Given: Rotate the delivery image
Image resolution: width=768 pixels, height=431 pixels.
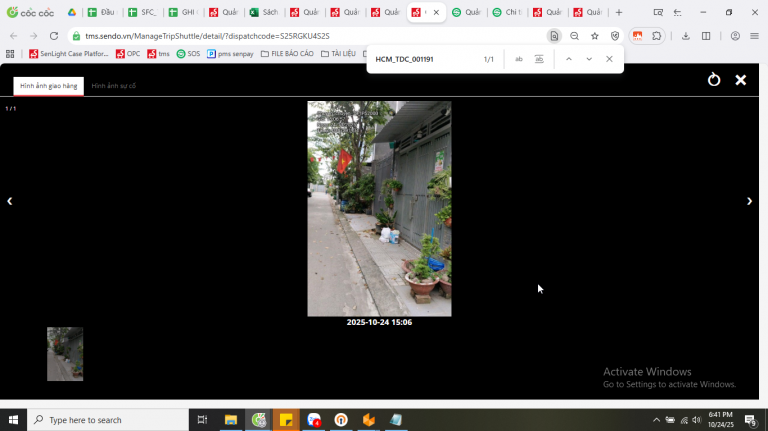Looking at the screenshot, I should (x=714, y=79).
